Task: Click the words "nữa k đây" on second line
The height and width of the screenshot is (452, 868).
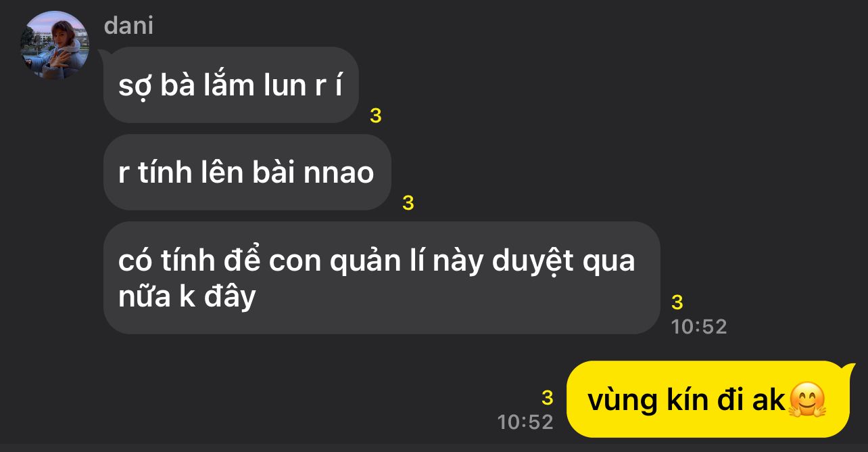Action: tap(187, 296)
